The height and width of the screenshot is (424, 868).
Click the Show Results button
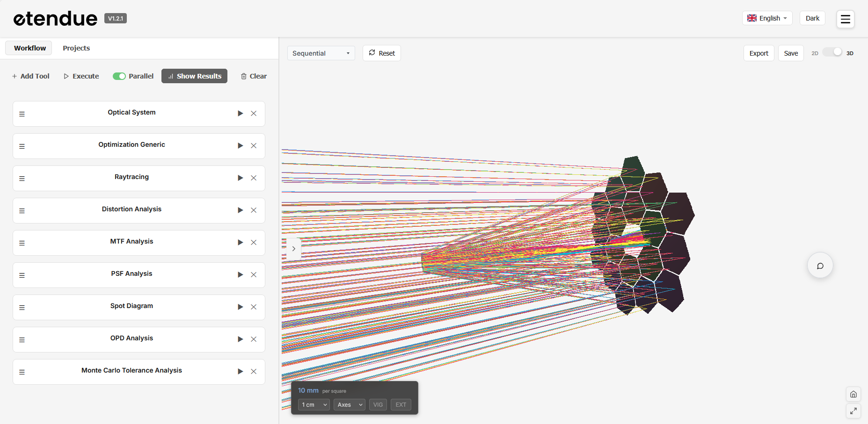coord(194,76)
